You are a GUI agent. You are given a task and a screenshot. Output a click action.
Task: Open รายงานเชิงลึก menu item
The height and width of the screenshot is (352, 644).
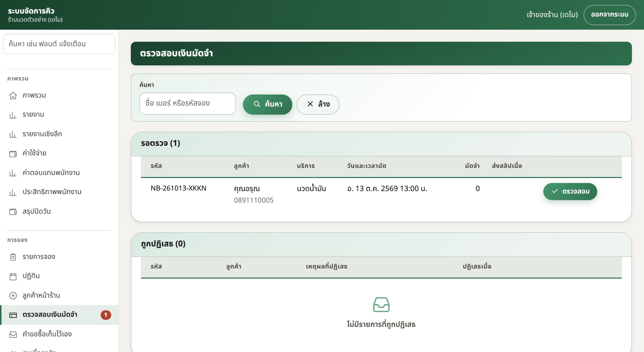coord(59,134)
